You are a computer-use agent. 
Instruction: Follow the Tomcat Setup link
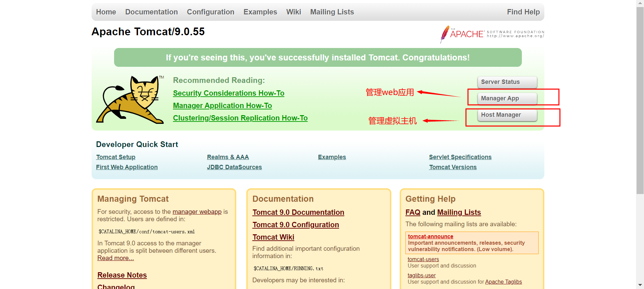tap(116, 157)
